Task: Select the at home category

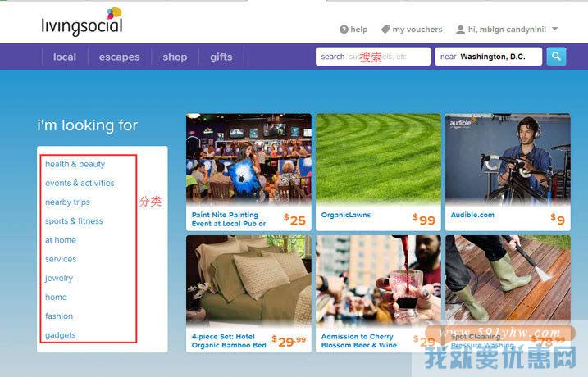Action: pyautogui.click(x=61, y=240)
